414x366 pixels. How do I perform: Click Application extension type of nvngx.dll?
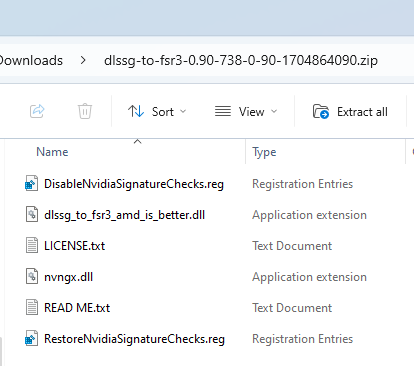pyautogui.click(x=309, y=277)
